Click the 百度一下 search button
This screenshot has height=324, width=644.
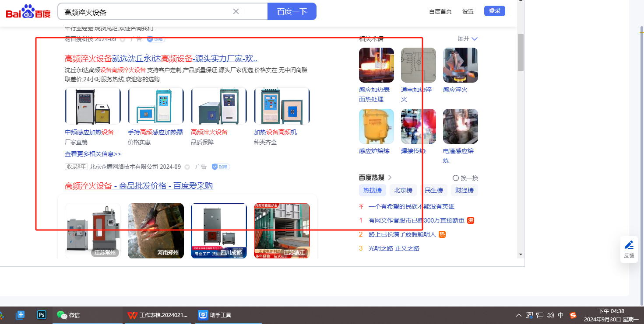tap(292, 11)
